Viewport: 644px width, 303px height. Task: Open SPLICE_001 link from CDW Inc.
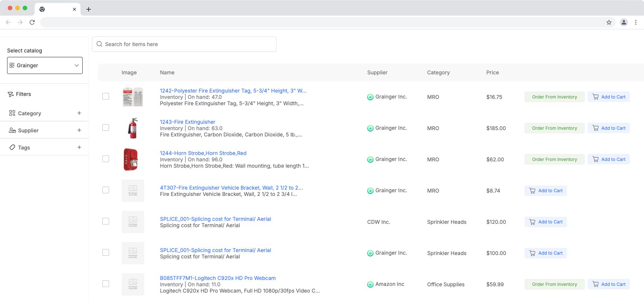216,219
